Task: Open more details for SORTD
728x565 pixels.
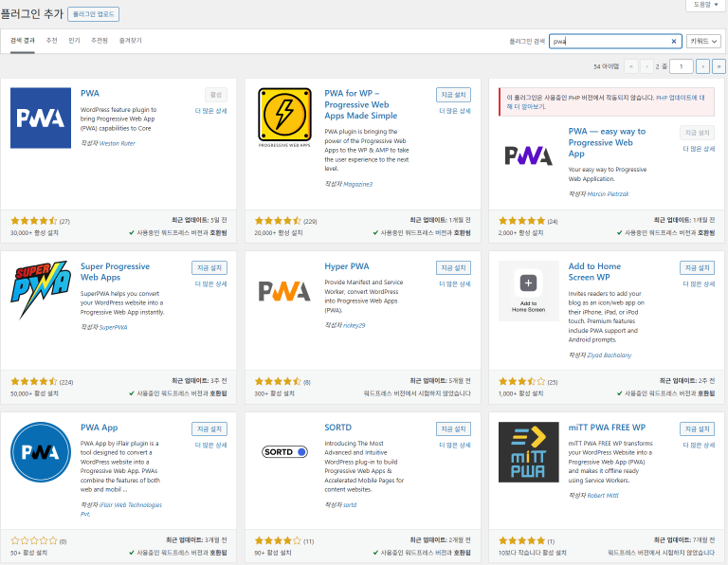Action: (455, 446)
